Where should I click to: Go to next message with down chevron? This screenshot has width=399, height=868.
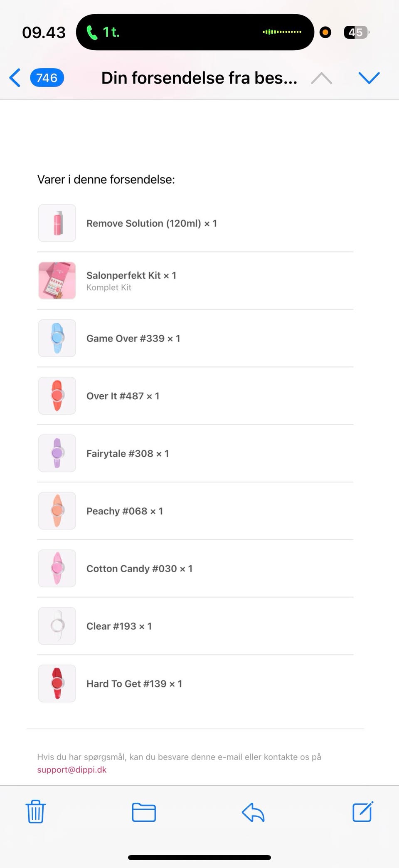click(369, 78)
